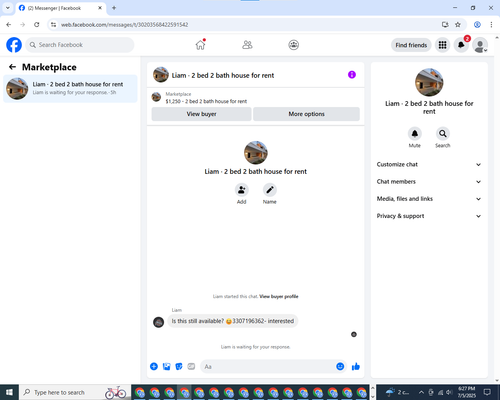Click the install app icon in address bar
The width and height of the screenshot is (500, 400).
(445, 25)
